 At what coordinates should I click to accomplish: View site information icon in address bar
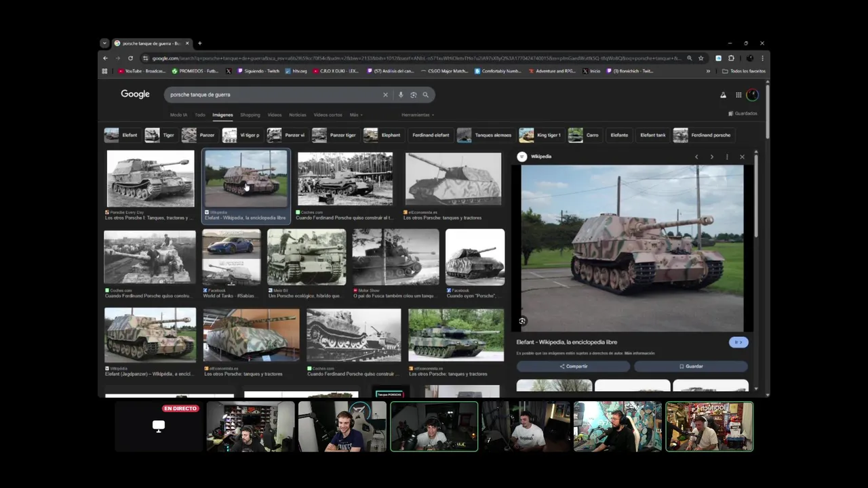[145, 58]
